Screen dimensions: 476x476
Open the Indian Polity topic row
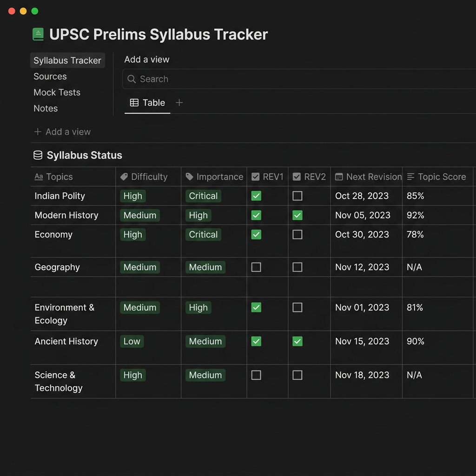pyautogui.click(x=60, y=196)
